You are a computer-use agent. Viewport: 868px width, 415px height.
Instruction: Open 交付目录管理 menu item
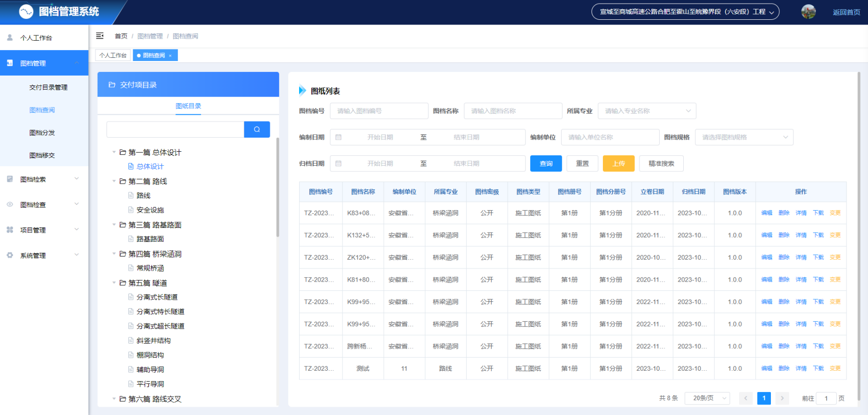click(x=49, y=87)
